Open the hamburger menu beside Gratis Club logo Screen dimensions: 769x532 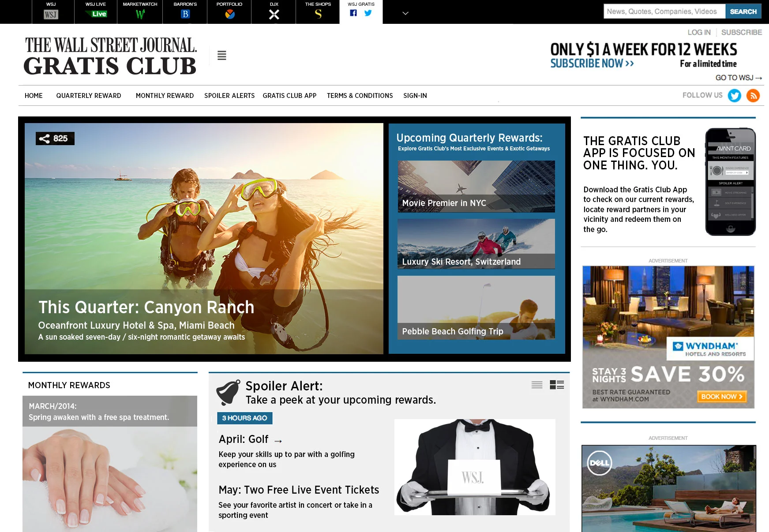point(221,56)
